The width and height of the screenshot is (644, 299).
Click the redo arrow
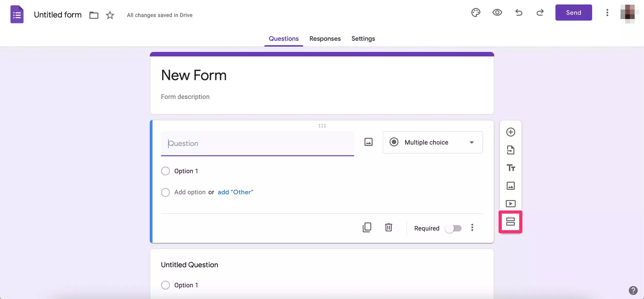[x=540, y=12]
